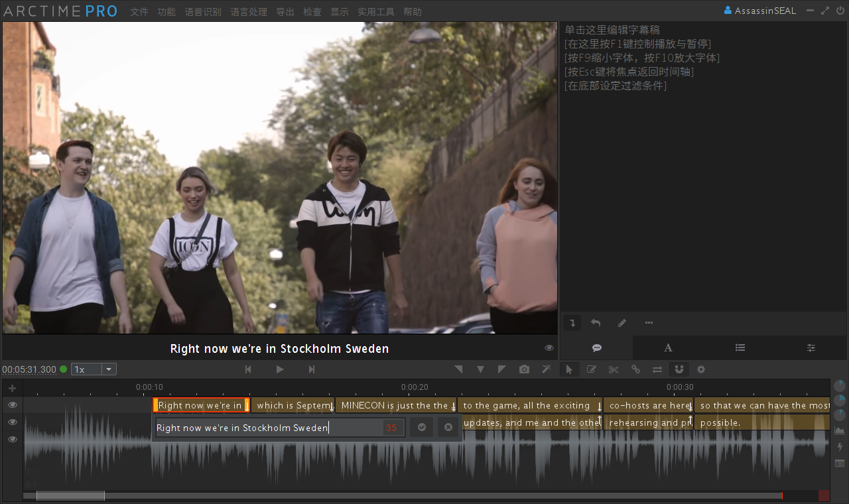Click the camera snapshot icon
This screenshot has width=849, height=504.
[x=525, y=369]
